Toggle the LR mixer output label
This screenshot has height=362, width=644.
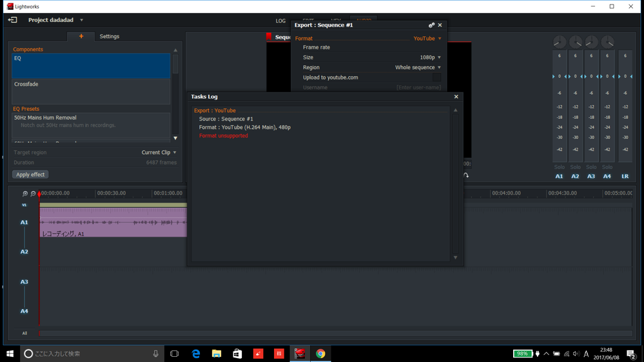tap(625, 176)
